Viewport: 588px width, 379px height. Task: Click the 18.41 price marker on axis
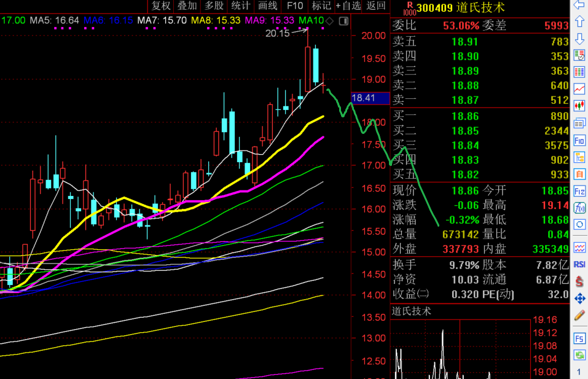[x=370, y=98]
